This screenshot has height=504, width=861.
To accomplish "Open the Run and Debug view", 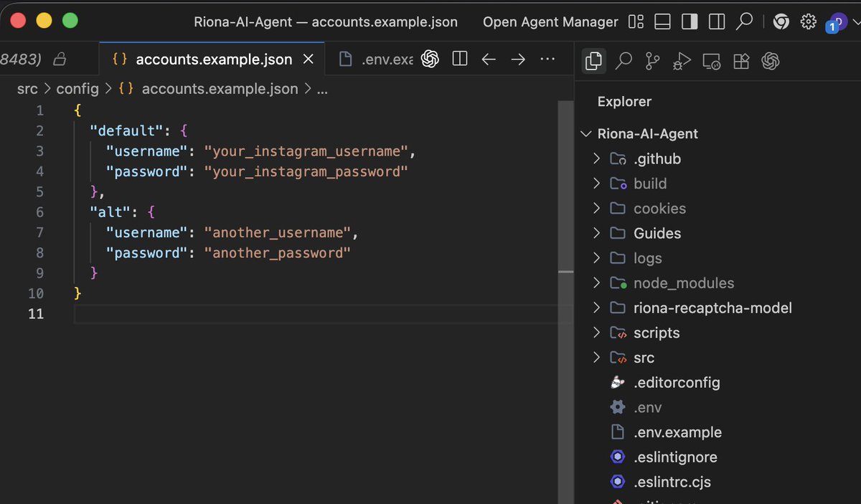I will point(682,62).
